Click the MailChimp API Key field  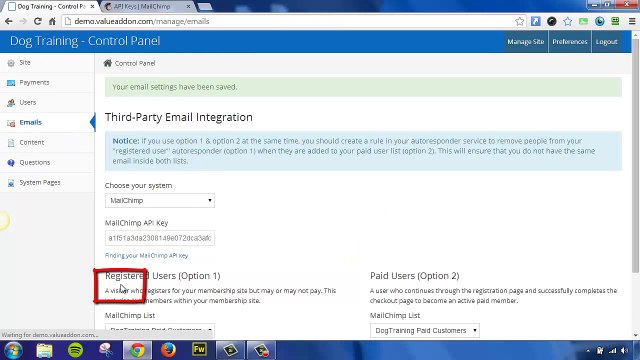160,238
